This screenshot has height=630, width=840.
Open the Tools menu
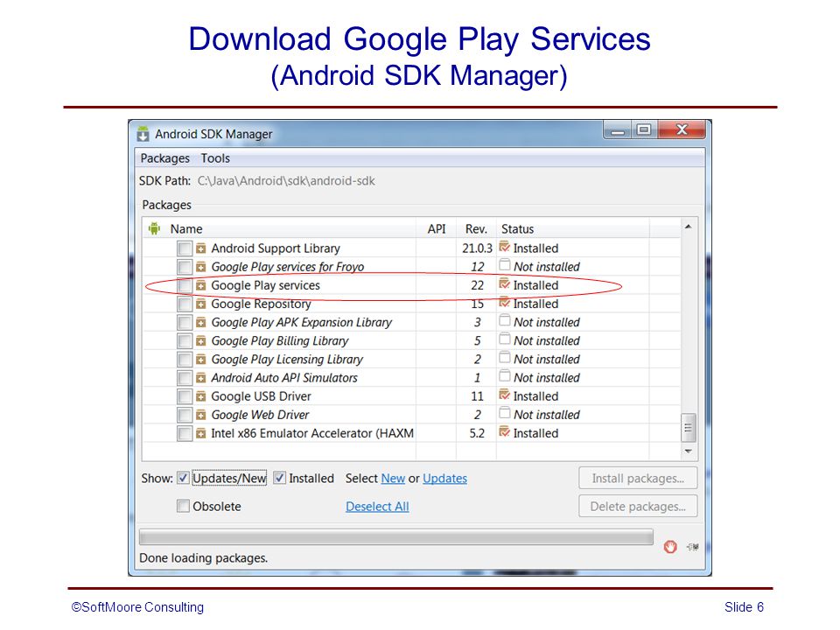(x=215, y=158)
